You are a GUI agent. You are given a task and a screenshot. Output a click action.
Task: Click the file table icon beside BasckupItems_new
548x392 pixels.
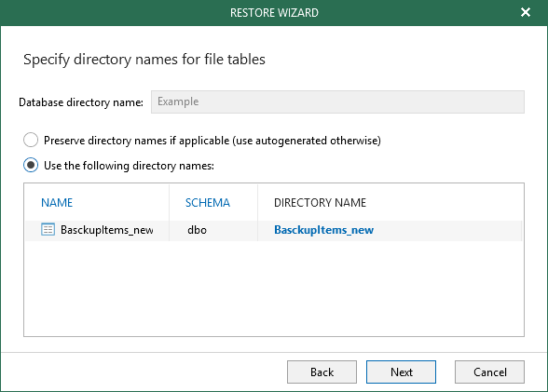pyautogui.click(x=48, y=230)
